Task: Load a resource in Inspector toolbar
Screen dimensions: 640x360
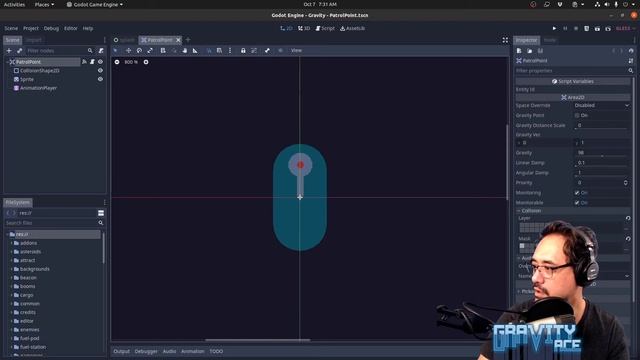Action: coord(529,51)
